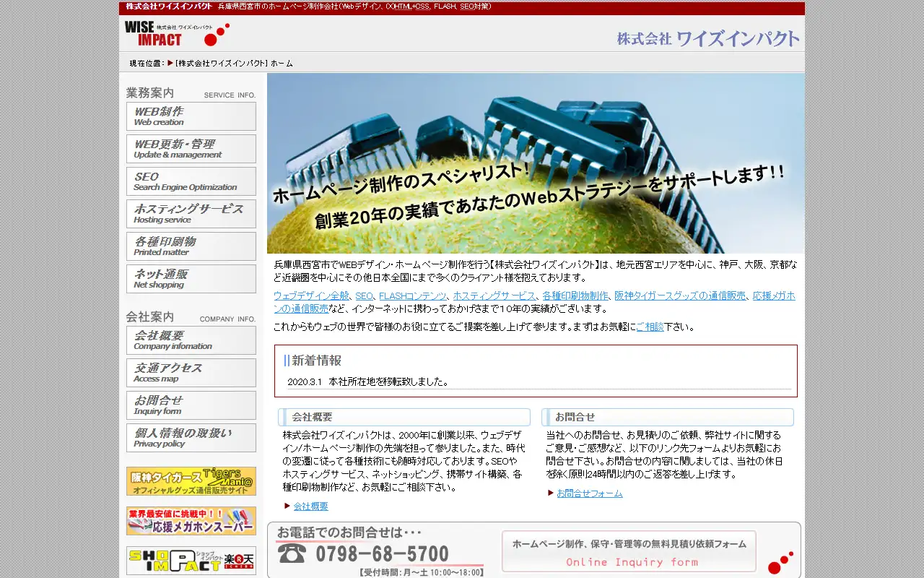Click the 会社概要 section heading bar
The image size is (924, 578).
[404, 417]
